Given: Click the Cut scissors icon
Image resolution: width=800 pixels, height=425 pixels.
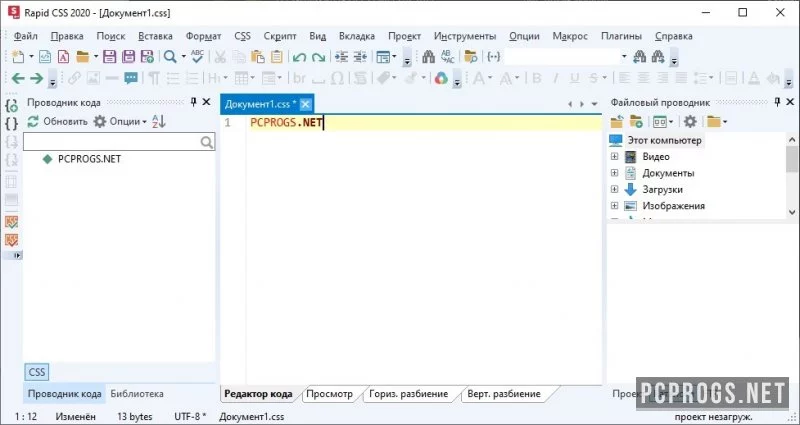Looking at the screenshot, I should 220,57.
